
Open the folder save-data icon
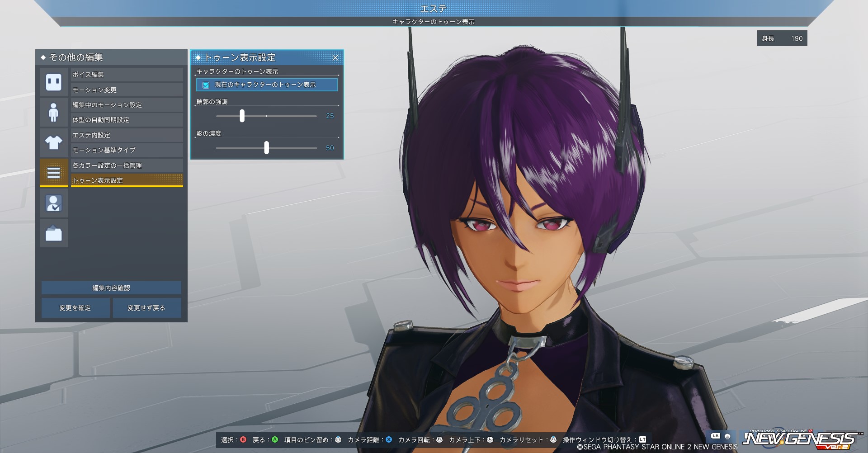click(54, 233)
